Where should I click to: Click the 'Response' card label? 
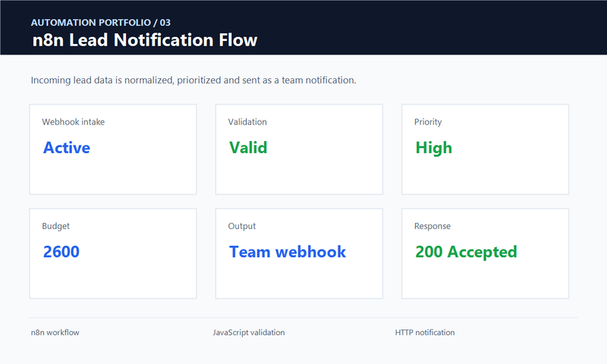tap(432, 226)
